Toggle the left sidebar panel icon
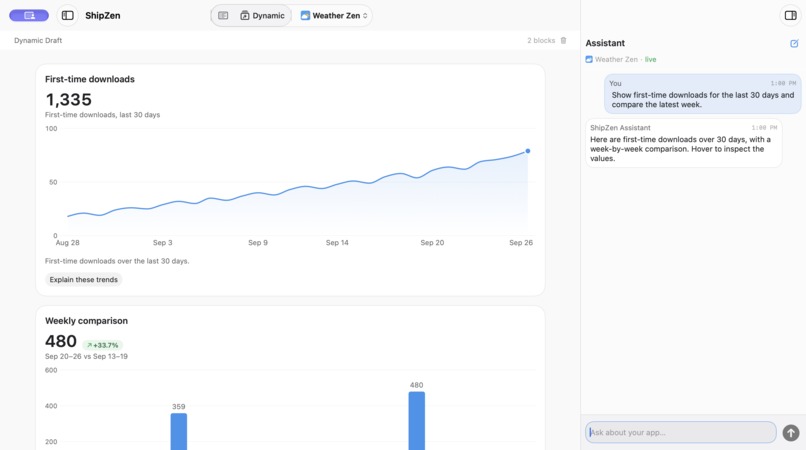Screen dimensions: 806x450 [67, 15]
